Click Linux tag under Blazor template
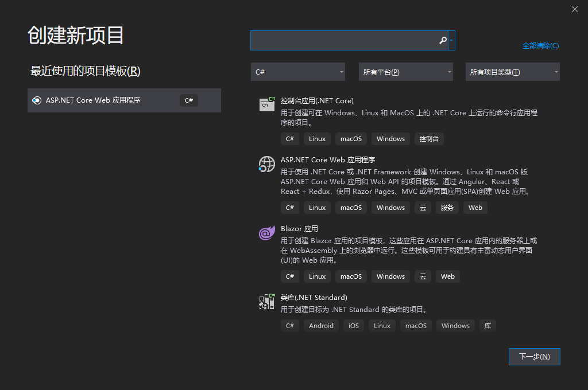This screenshot has height=390, width=588. tap(317, 276)
